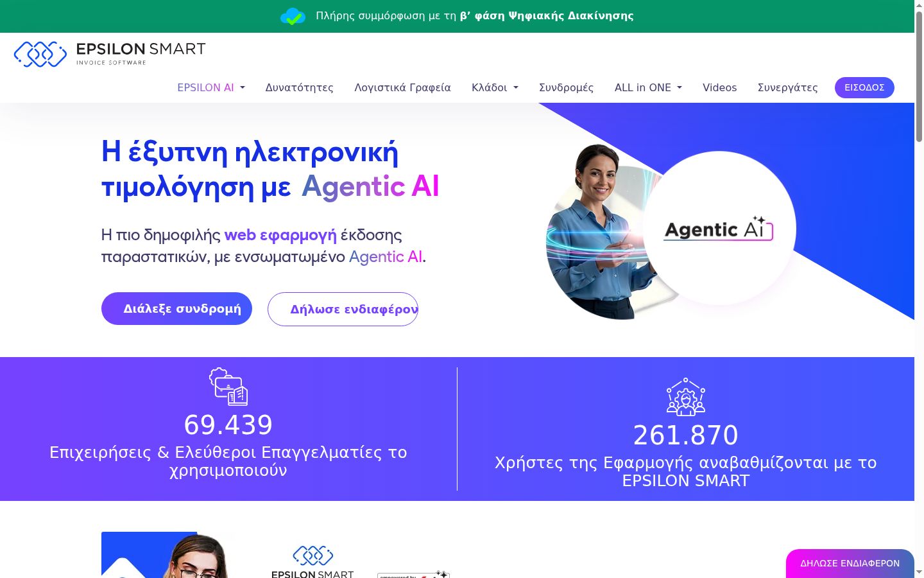Click the Η έξυπνη ηλεκτρονική τιμολόγηση heading
The image size is (924, 578).
[x=270, y=170]
